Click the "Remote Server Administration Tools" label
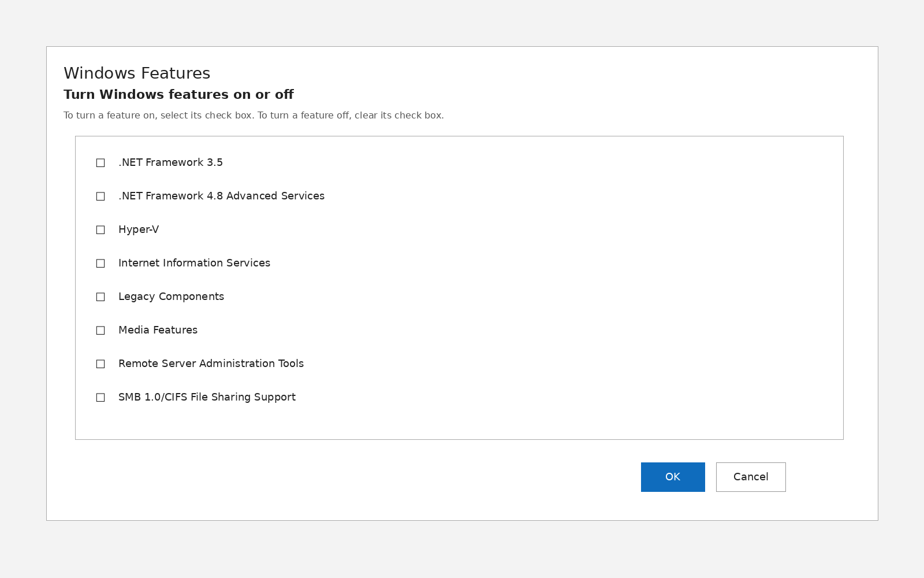This screenshot has width=924, height=578. coord(211,364)
